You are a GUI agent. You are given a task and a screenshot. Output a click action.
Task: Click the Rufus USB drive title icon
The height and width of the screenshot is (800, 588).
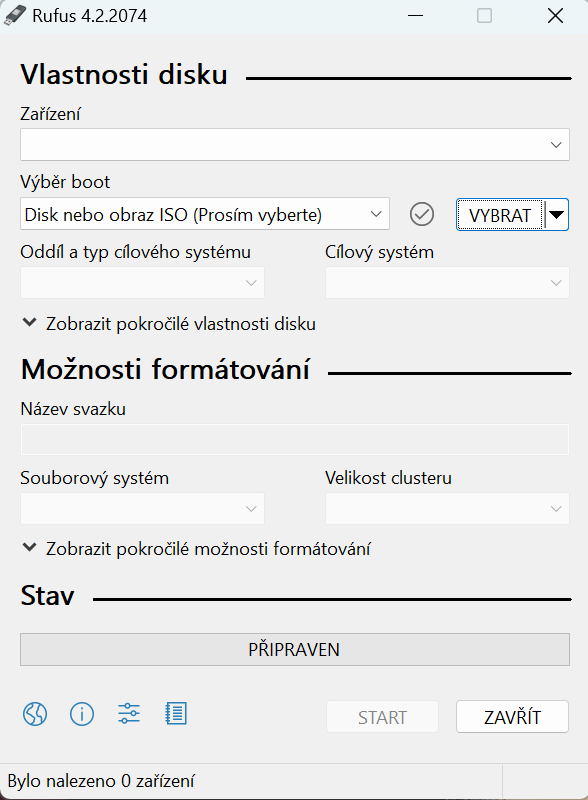[x=15, y=15]
